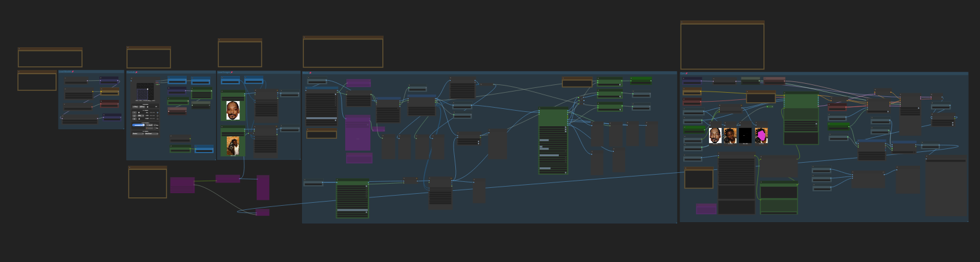Open the bottom-left dropdown in the control panel node

(x=138, y=133)
